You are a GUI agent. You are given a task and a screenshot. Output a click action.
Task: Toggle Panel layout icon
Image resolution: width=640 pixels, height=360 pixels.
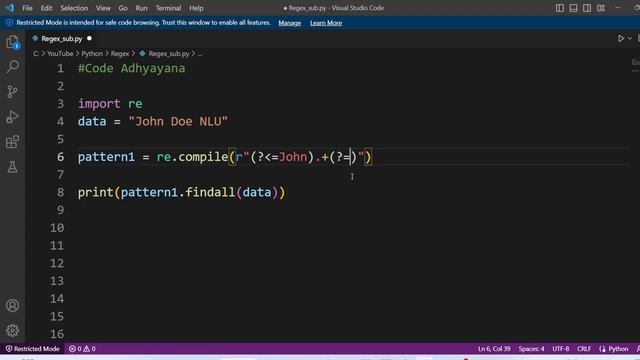[x=573, y=8]
